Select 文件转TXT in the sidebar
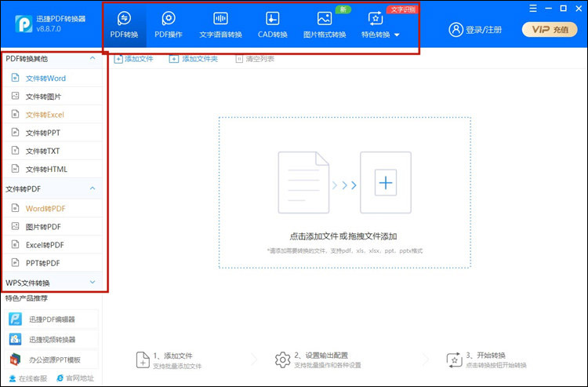588x387 pixels. 53,151
